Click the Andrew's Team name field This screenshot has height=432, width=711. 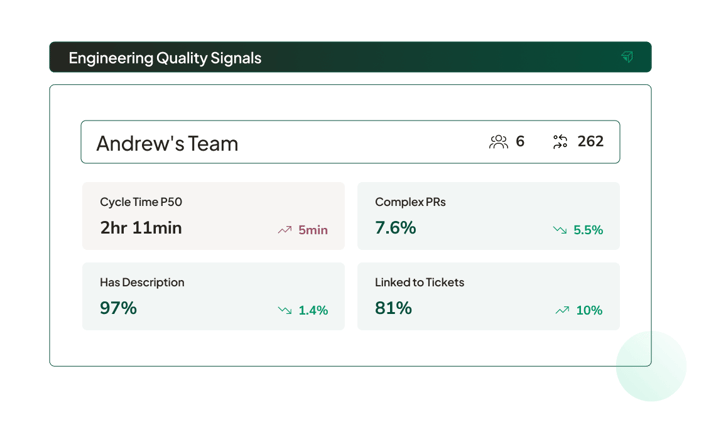[168, 143]
